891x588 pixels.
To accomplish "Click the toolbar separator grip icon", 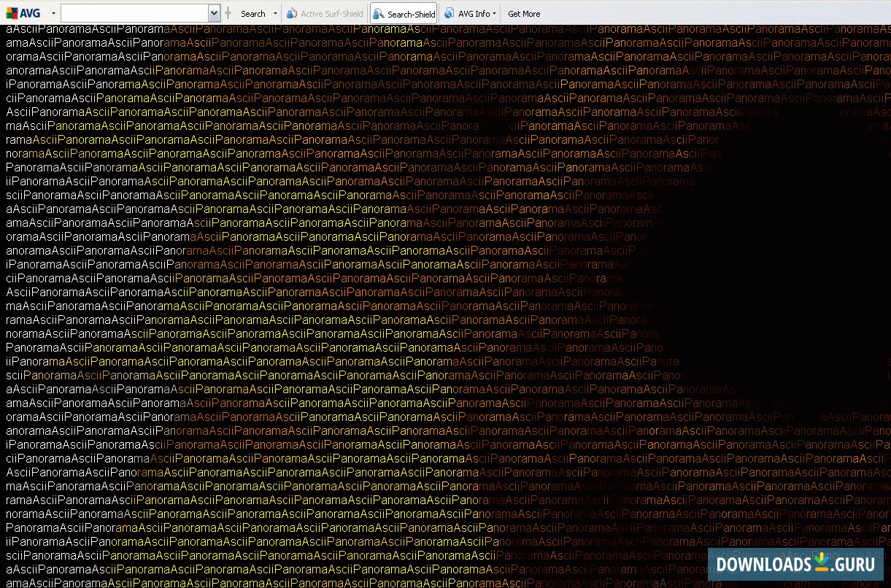I will pos(228,13).
